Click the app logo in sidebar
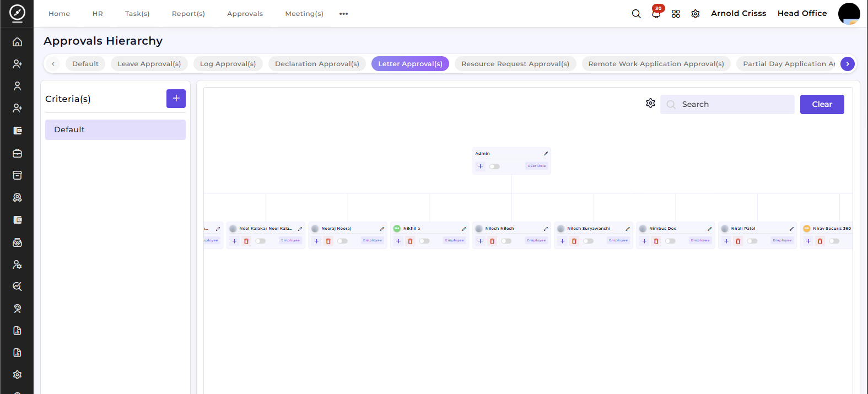The image size is (868, 394). [x=17, y=13]
